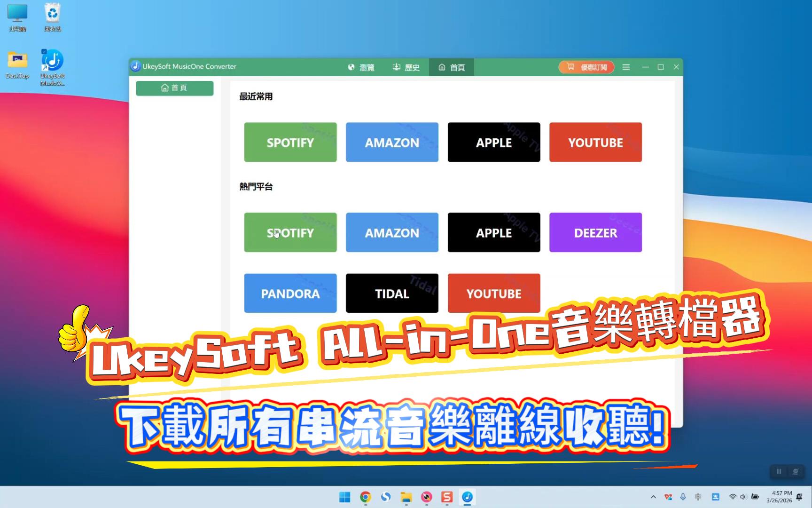Open the Windows Start menu

[345, 497]
